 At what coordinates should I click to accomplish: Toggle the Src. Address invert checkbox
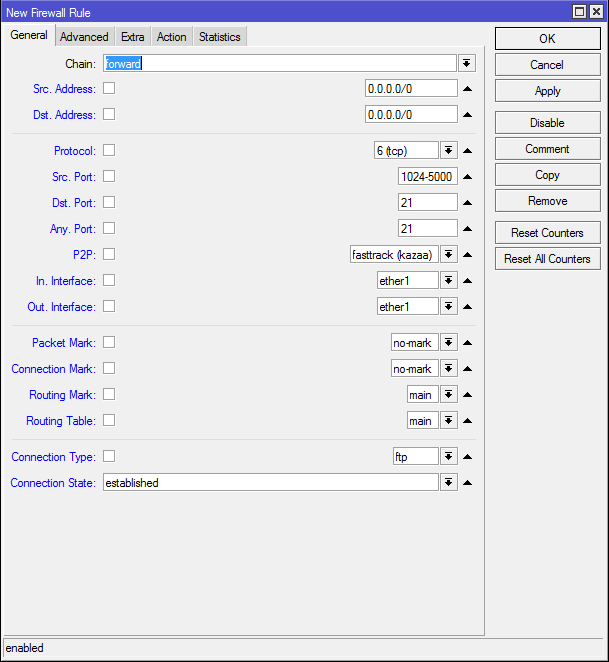(x=109, y=88)
